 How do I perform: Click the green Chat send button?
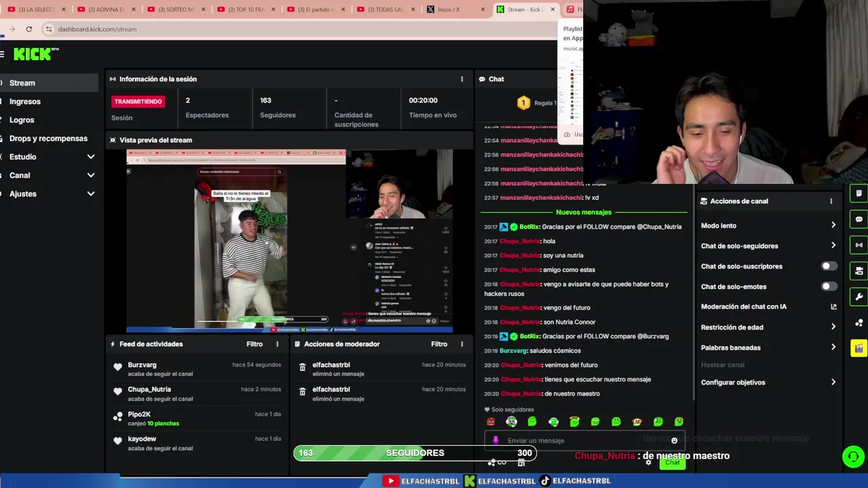coord(672,463)
